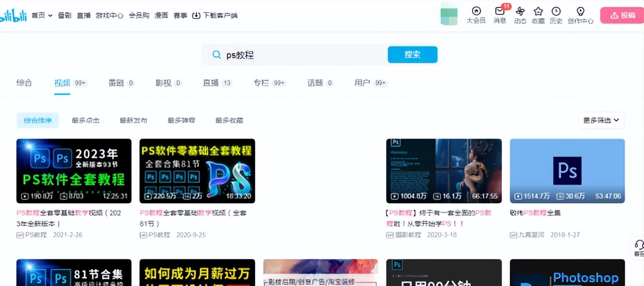
Task: Switch to the 番剧 0 results tab
Action: point(122,83)
